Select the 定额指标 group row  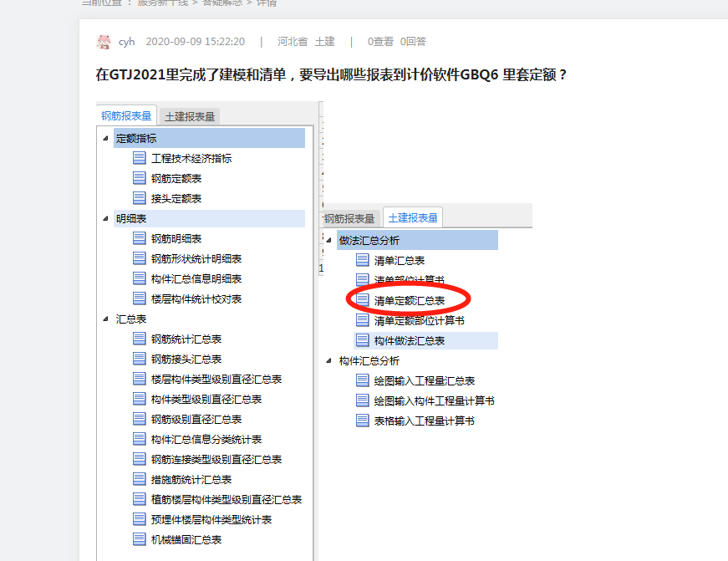(x=209, y=138)
